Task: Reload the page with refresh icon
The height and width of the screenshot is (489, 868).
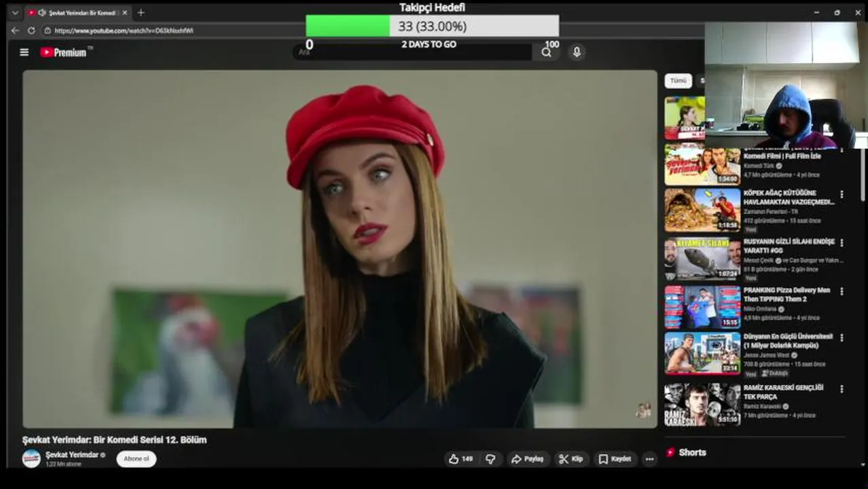Action: pos(31,31)
